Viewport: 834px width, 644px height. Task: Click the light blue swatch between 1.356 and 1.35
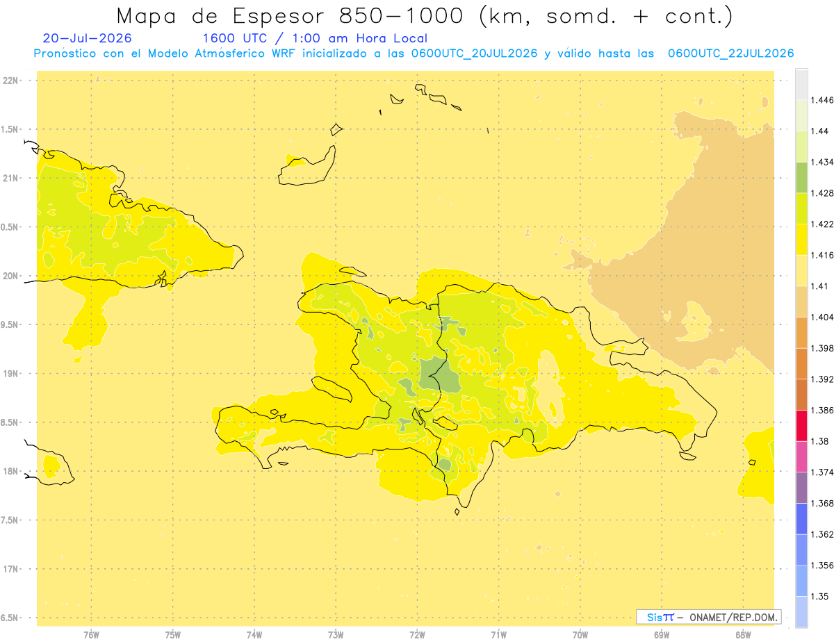click(801, 580)
